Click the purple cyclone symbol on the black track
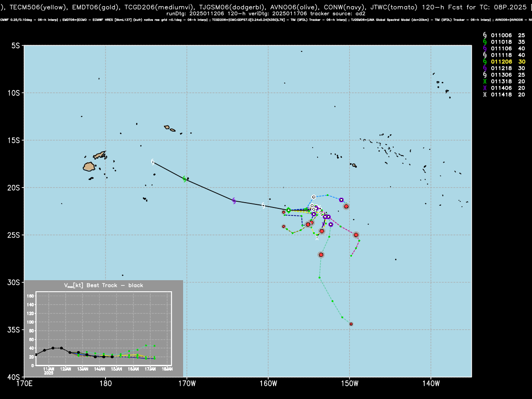The height and width of the screenshot is (399, 532). pos(234,200)
